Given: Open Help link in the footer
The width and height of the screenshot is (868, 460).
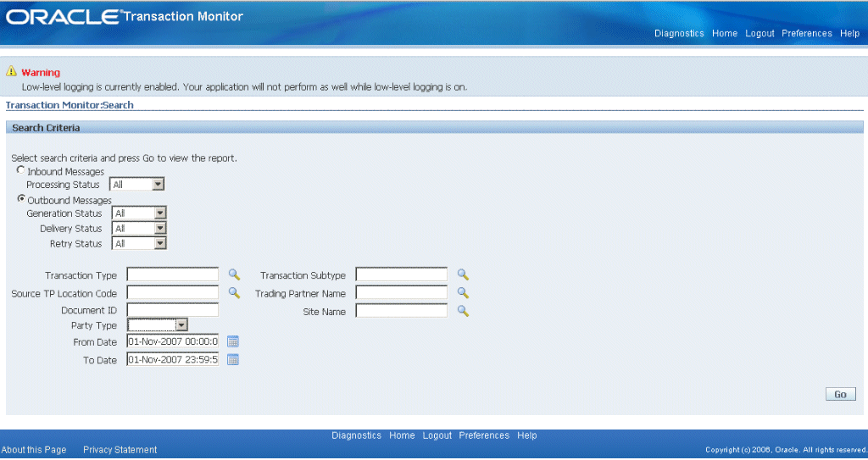Looking at the screenshot, I should [527, 435].
